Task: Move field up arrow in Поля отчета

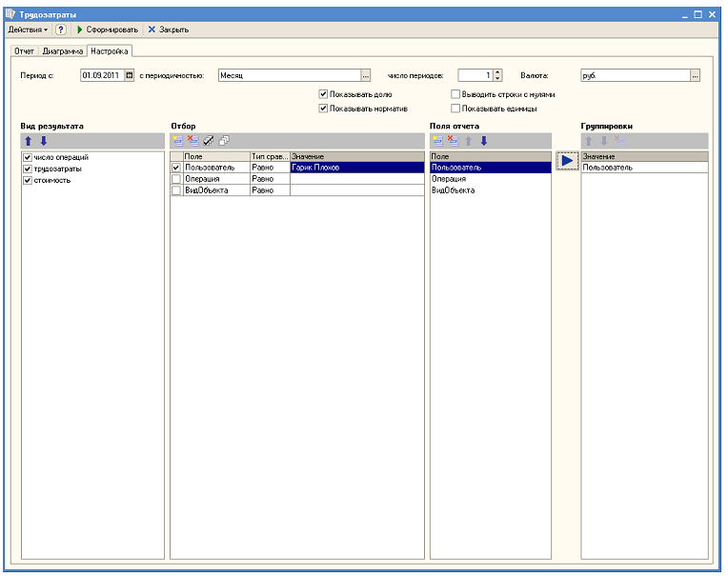Action: (469, 141)
